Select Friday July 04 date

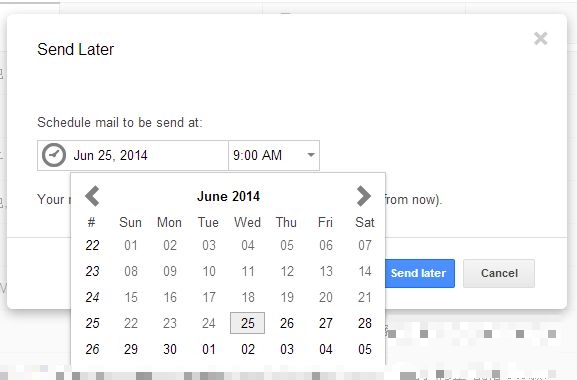[326, 349]
